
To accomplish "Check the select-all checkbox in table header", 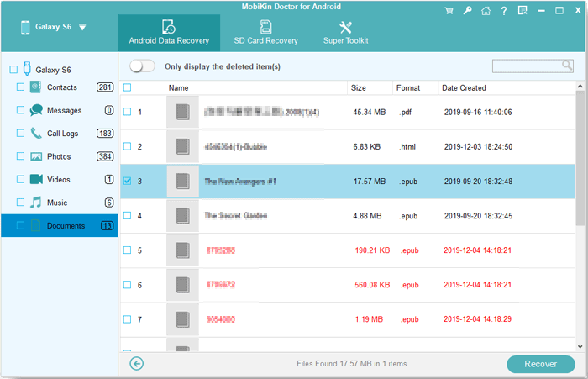I will (128, 87).
